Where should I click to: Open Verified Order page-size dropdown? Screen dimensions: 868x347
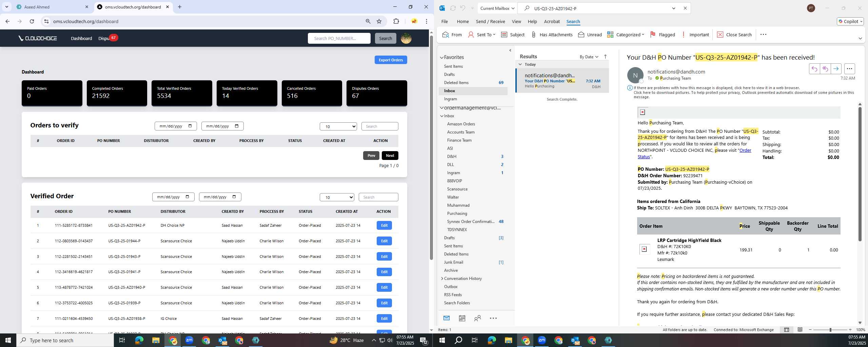(x=337, y=197)
